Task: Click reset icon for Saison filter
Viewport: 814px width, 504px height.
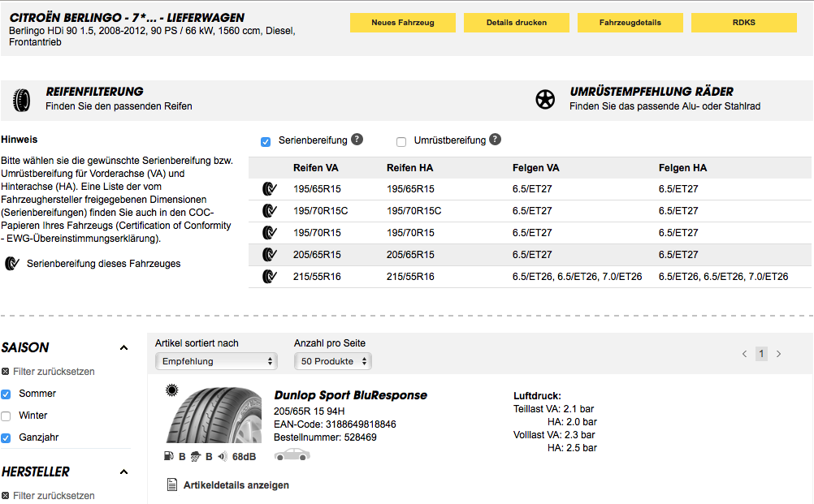Action: tap(5, 371)
